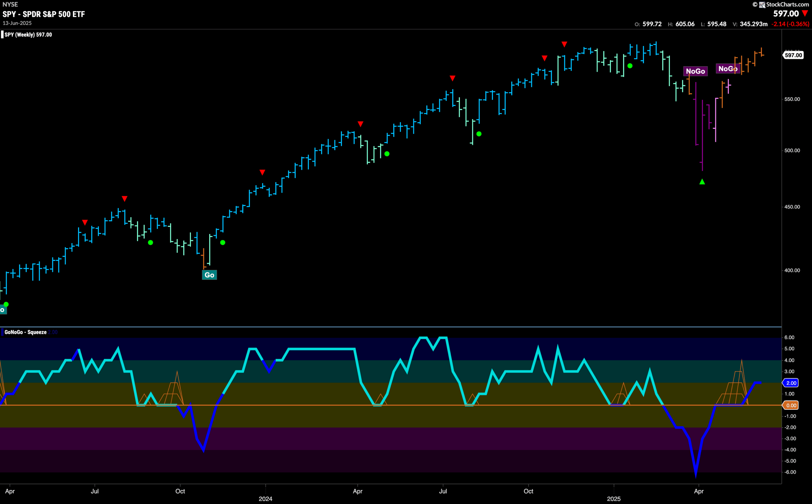Click the Apr label right after 2024

click(x=357, y=491)
